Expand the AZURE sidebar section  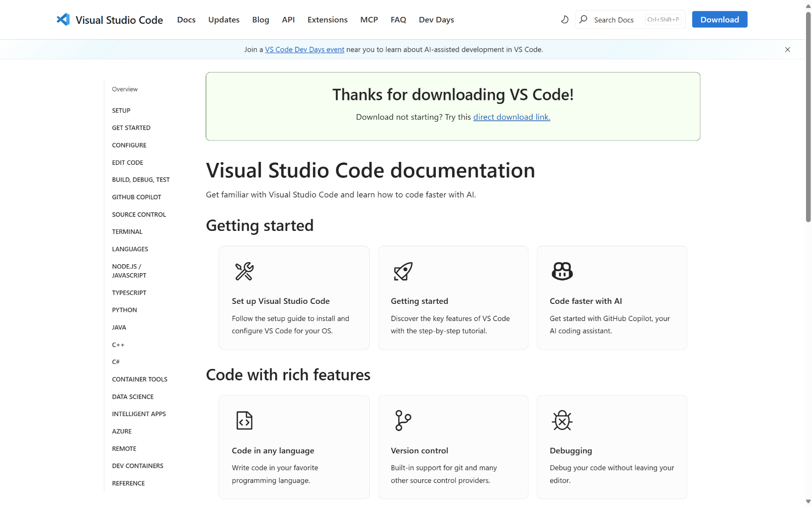[122, 432]
